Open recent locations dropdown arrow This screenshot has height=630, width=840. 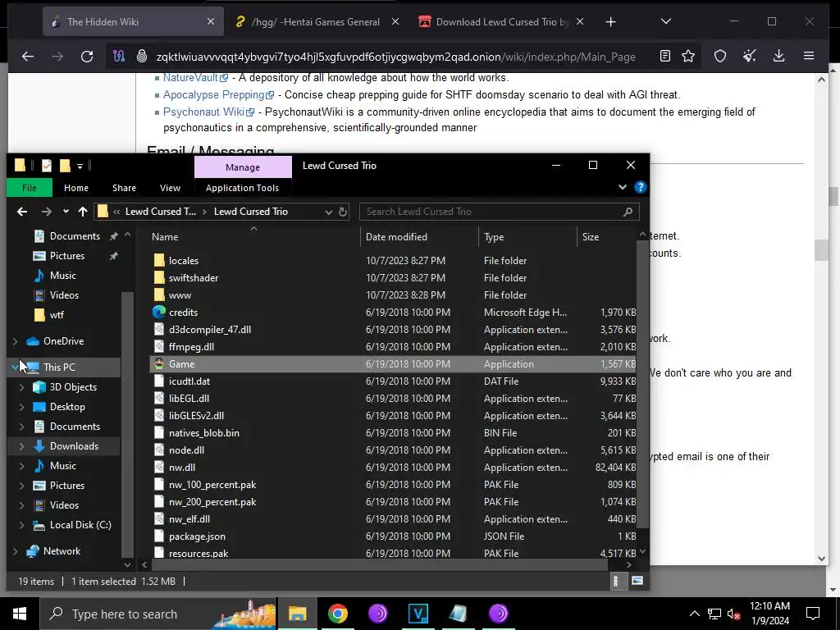pos(66,212)
